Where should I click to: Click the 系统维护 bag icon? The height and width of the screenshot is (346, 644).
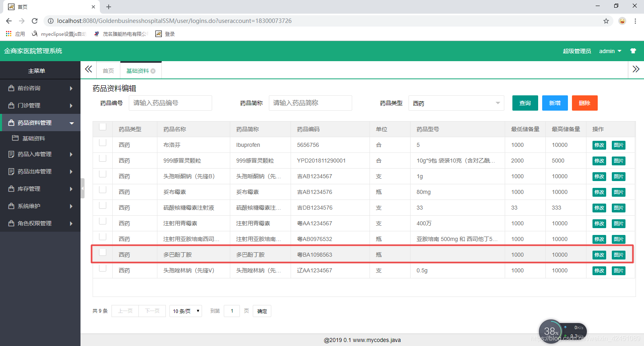[x=11, y=206]
